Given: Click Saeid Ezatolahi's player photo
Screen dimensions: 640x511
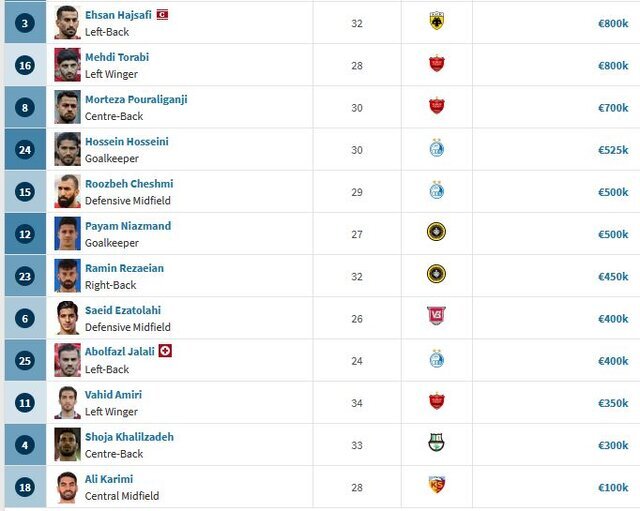Looking at the screenshot, I should (67, 317).
